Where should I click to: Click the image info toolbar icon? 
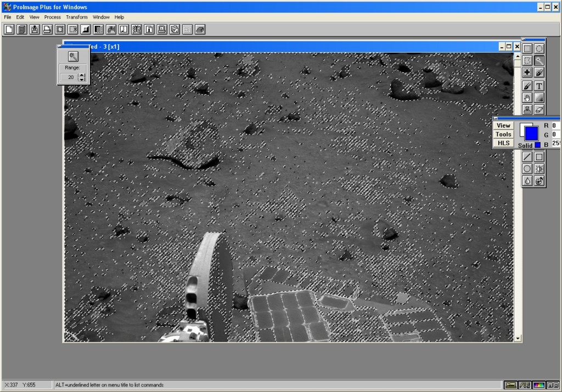[x=149, y=30]
